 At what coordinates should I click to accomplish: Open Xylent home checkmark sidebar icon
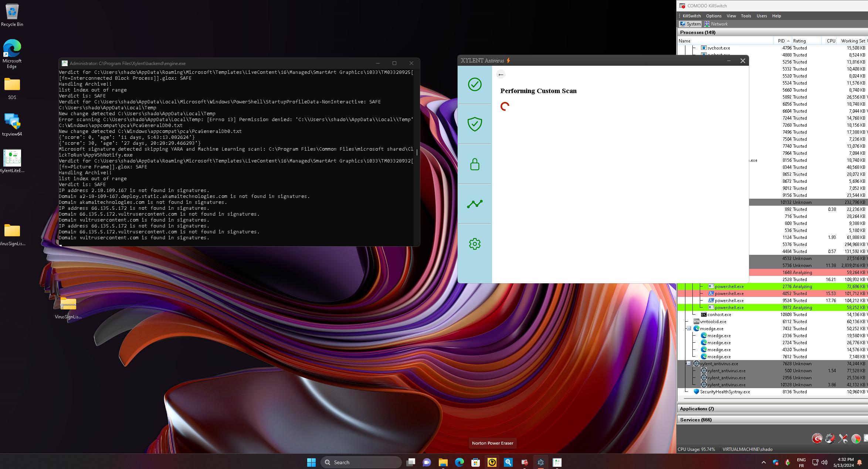pyautogui.click(x=475, y=85)
